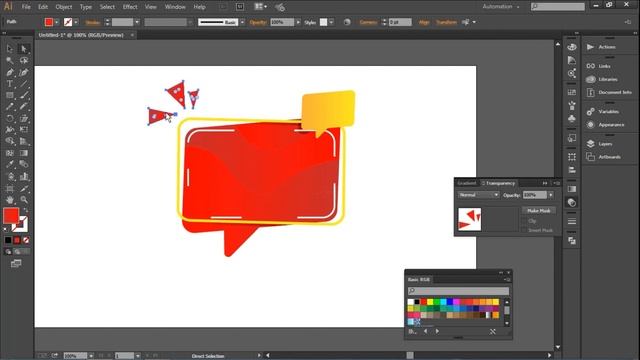The width and height of the screenshot is (640, 360).
Task: Open the Object menu
Action: tap(64, 7)
